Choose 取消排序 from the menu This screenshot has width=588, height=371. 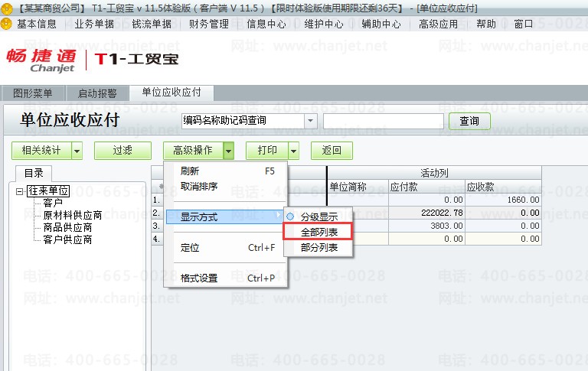[x=227, y=186]
